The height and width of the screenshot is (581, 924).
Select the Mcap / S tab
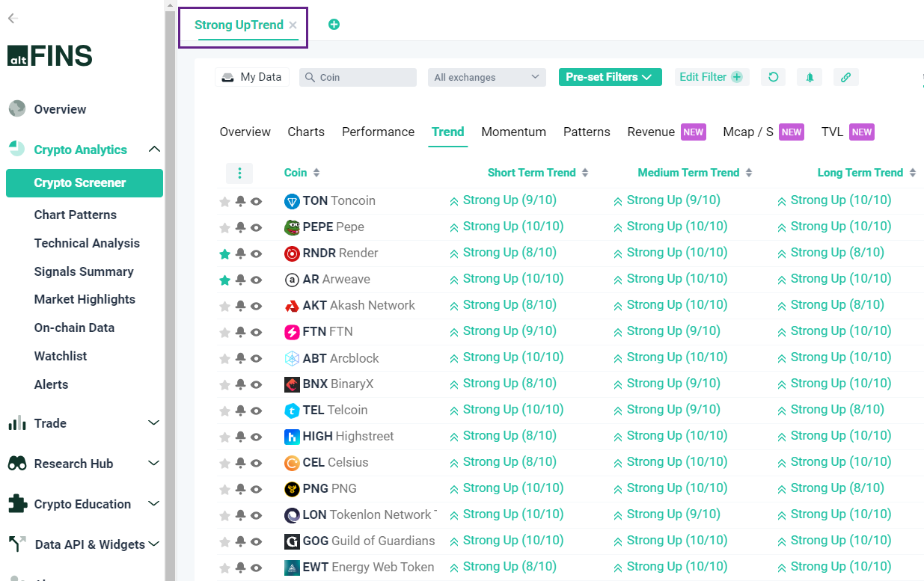(x=763, y=132)
